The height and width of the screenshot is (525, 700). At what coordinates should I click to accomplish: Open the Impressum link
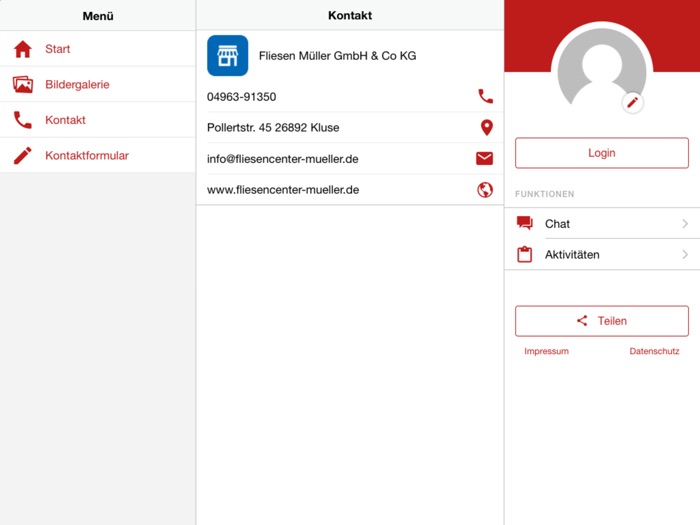[546, 351]
